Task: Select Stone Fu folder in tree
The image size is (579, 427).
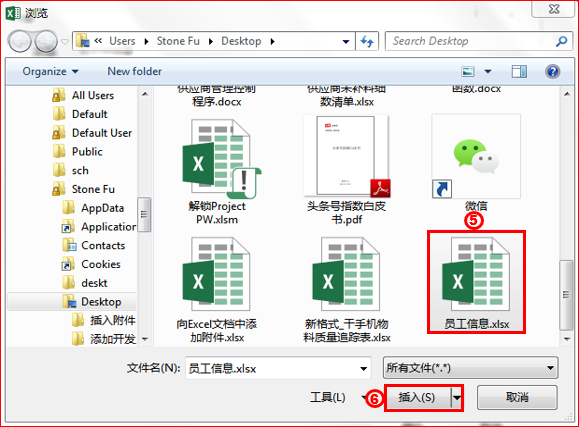Action: point(83,189)
